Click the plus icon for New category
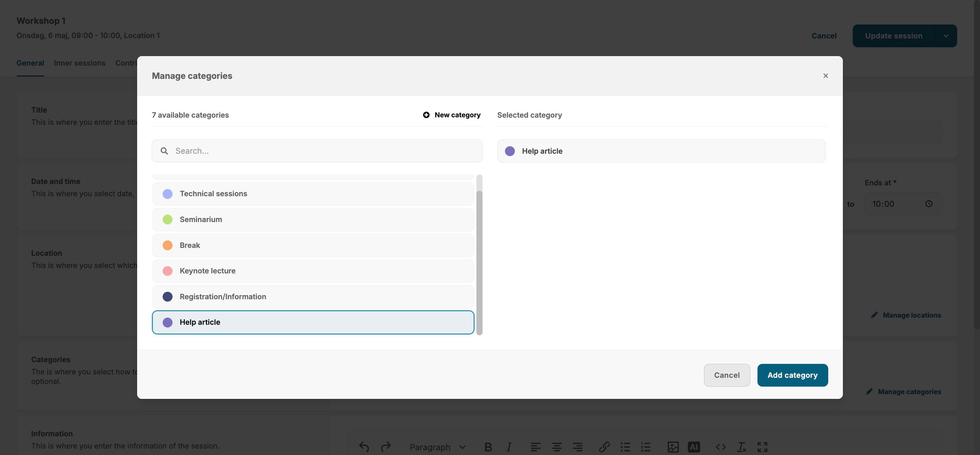 [426, 115]
